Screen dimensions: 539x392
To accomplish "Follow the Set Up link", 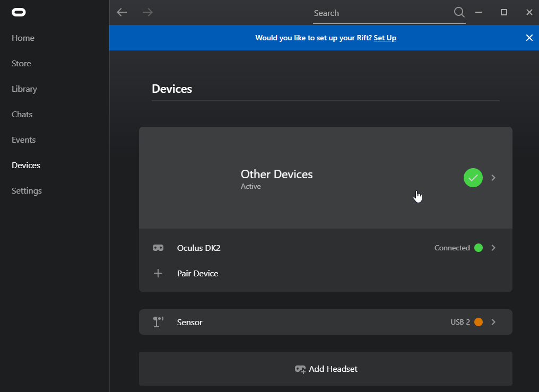I will (385, 38).
